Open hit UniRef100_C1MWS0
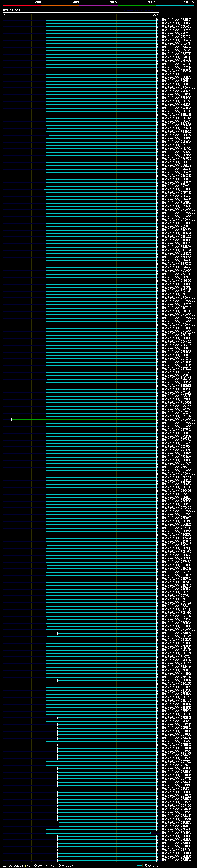The image size is (197, 868). [x=177, y=23]
